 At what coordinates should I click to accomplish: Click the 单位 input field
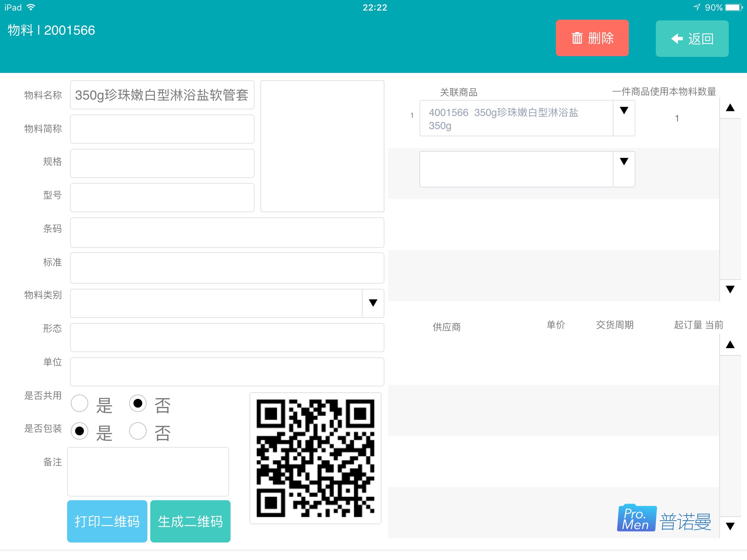227,372
